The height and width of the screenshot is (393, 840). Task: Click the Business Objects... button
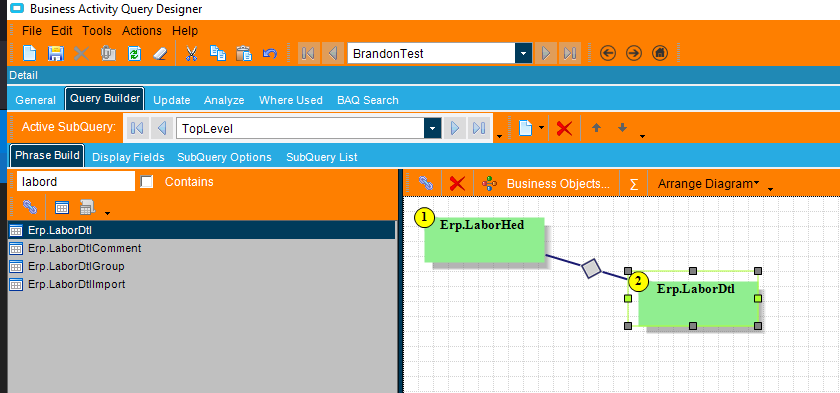(546, 183)
